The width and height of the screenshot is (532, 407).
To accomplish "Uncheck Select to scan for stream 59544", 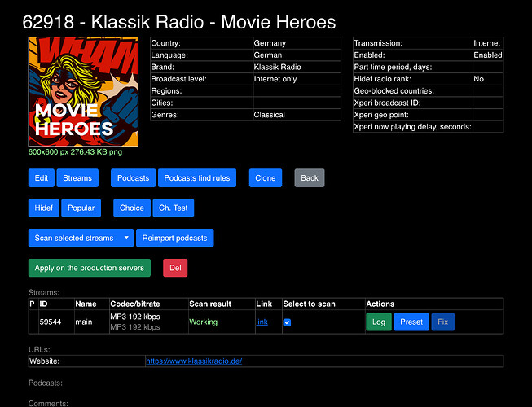I will (287, 322).
